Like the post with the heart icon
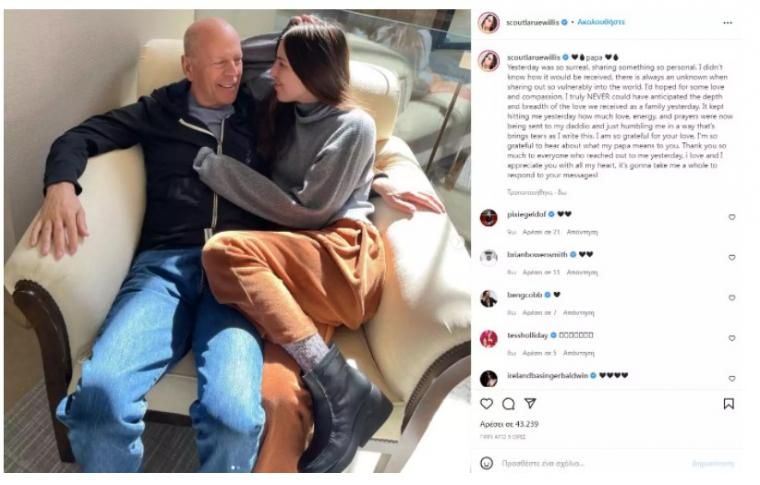Viewport: 760px width, 485px height. coord(486,404)
